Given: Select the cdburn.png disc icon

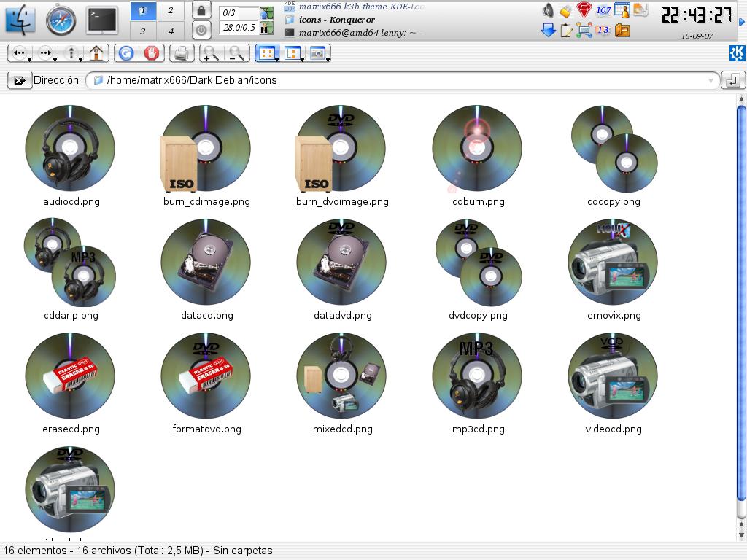Looking at the screenshot, I should [477, 147].
